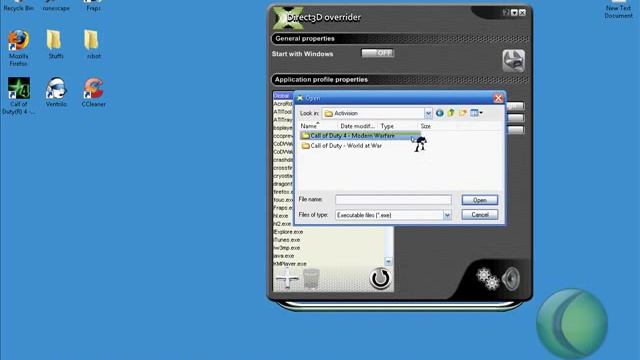Select the Stuffs desktop folder

point(55,44)
